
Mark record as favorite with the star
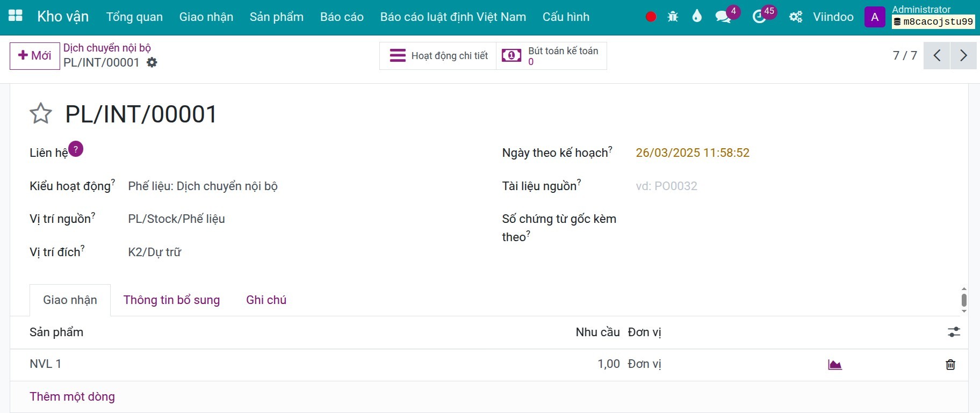coord(41,114)
